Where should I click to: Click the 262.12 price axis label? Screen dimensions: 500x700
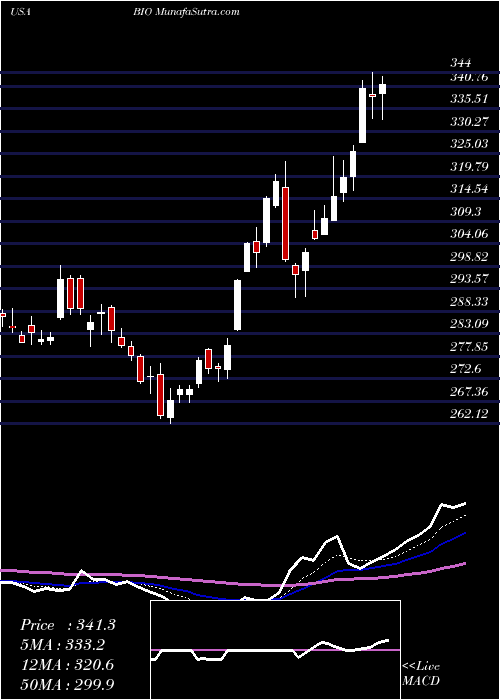[x=469, y=414]
